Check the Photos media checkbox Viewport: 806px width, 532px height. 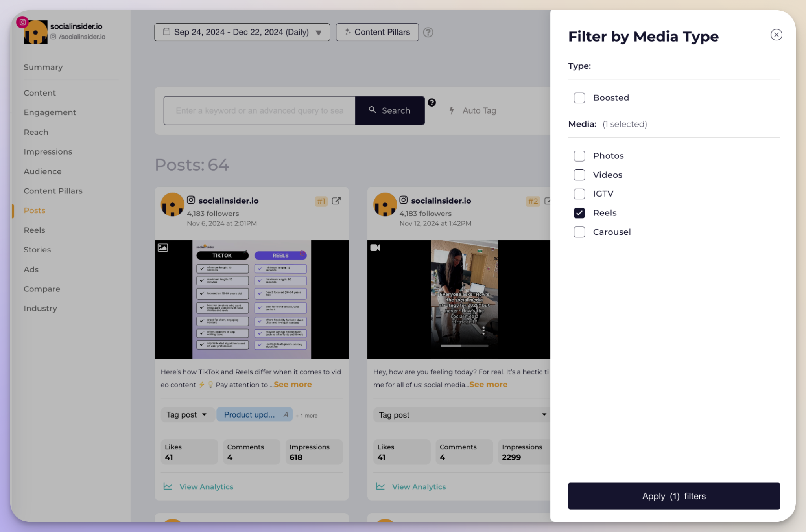click(x=579, y=156)
